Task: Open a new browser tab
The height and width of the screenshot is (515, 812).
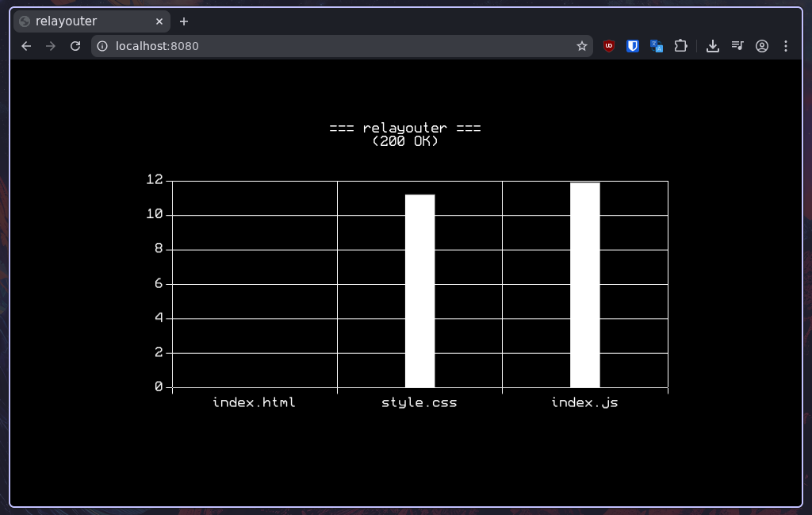Action: coord(184,21)
